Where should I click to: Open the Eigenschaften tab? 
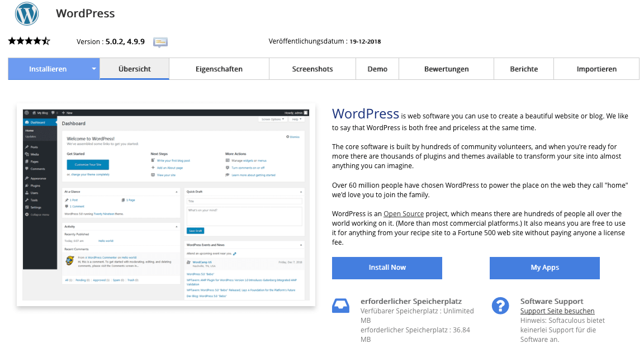point(219,69)
